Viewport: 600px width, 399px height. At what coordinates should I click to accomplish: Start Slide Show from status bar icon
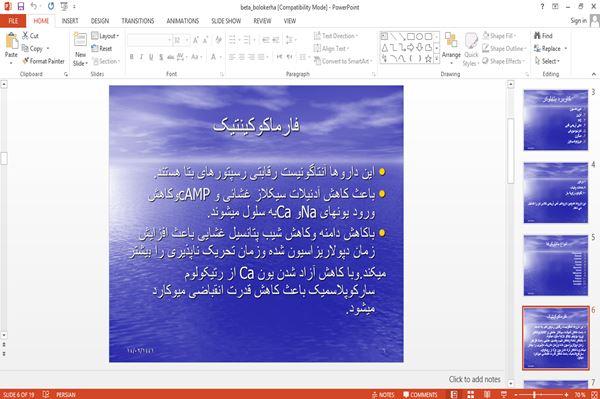coord(504,394)
